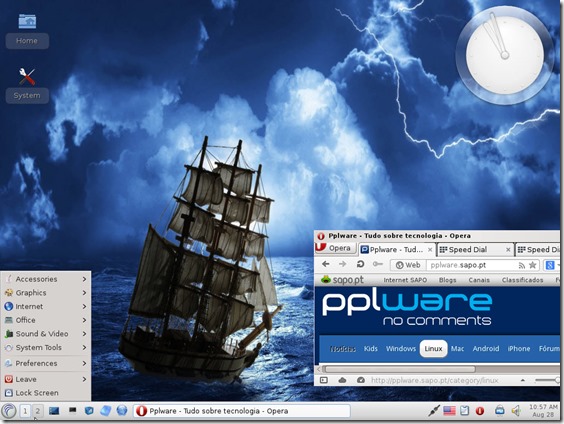Switch to workspace 1 in the pager
Image resolution: width=564 pixels, height=424 pixels.
coord(25,411)
